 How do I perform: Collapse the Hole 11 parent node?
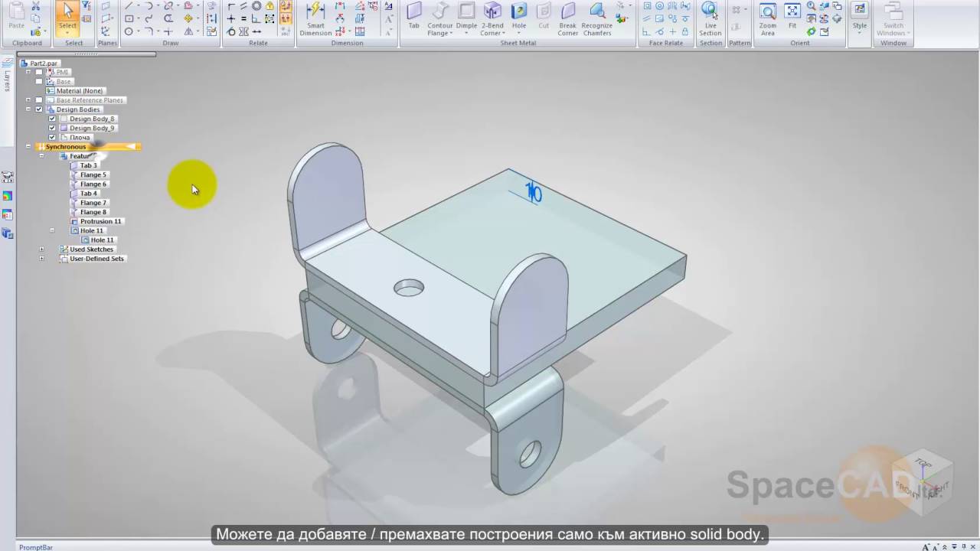coord(52,230)
